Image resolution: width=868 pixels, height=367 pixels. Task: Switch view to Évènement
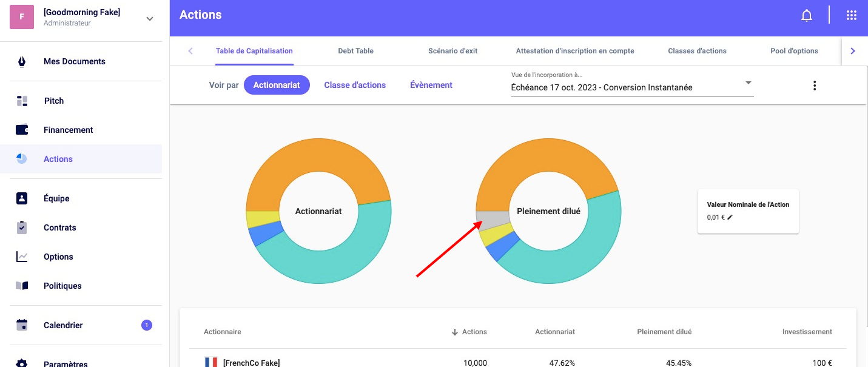click(x=431, y=86)
